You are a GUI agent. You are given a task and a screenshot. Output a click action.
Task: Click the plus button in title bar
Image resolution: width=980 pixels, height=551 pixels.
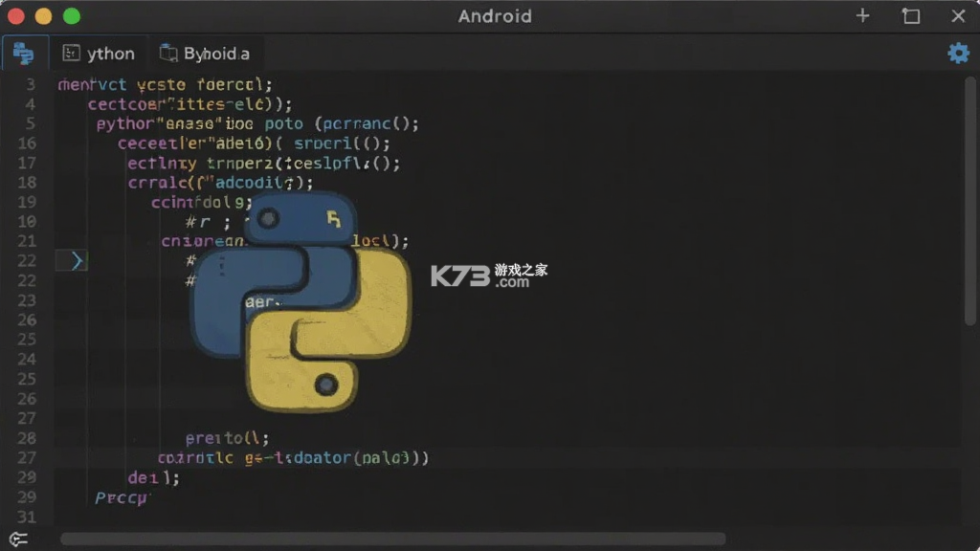coord(862,15)
